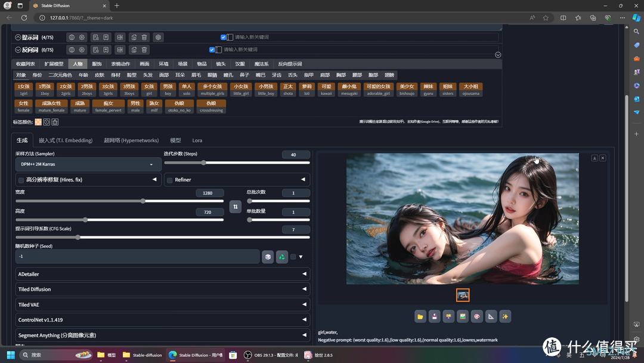
Task: Click the 迭代步数 (Steps) slider handle
Action: coord(204,163)
